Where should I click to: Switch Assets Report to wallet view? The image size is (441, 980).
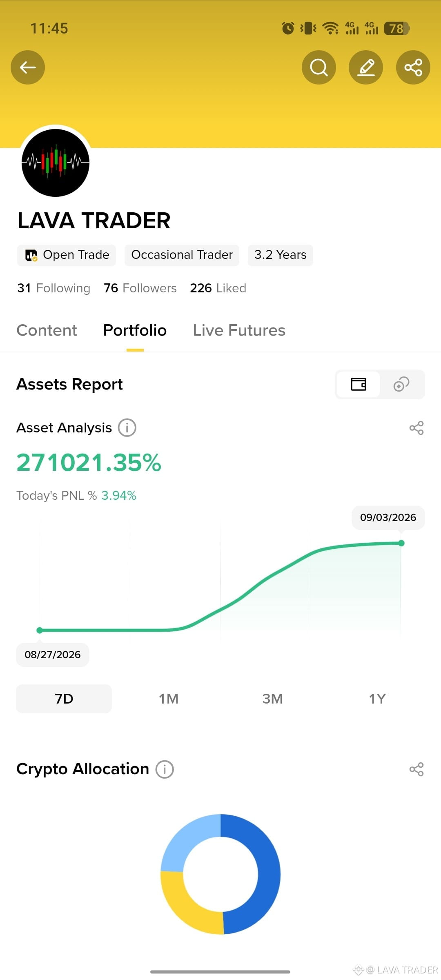coord(359,384)
